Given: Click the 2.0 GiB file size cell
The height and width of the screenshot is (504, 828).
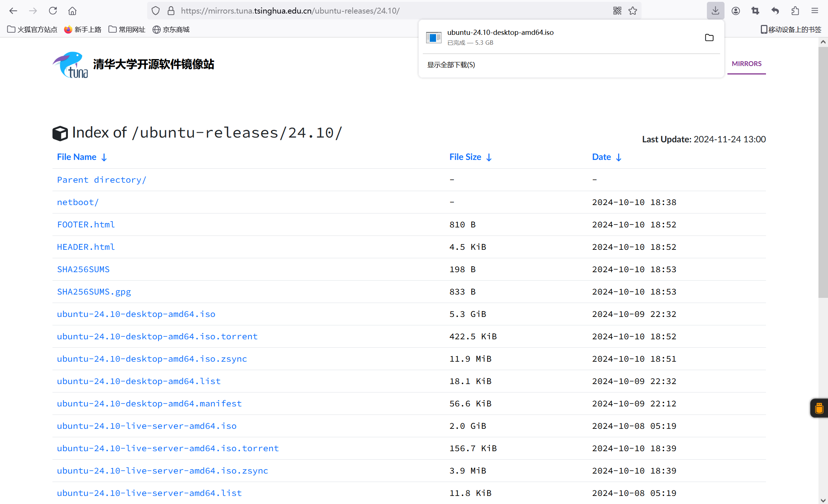Looking at the screenshot, I should pyautogui.click(x=468, y=426).
